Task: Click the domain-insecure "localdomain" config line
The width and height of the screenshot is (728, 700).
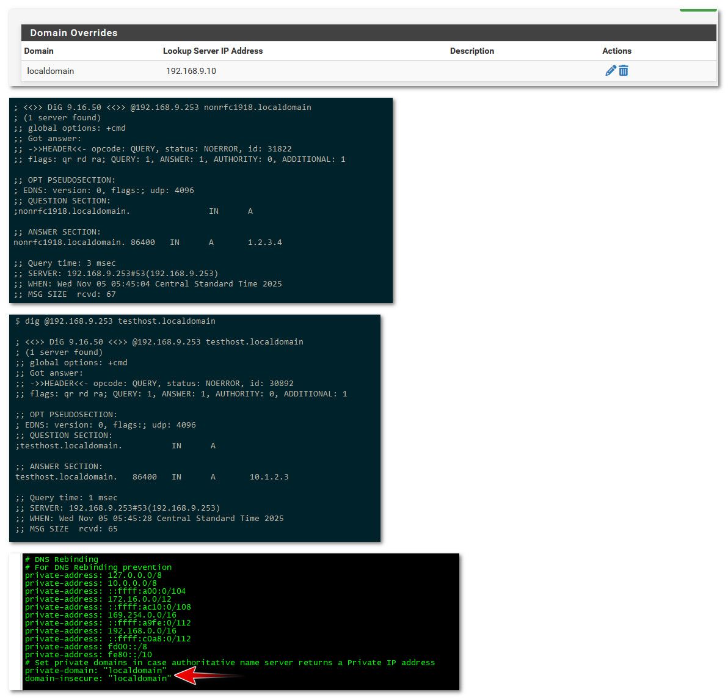Action: click(x=98, y=679)
